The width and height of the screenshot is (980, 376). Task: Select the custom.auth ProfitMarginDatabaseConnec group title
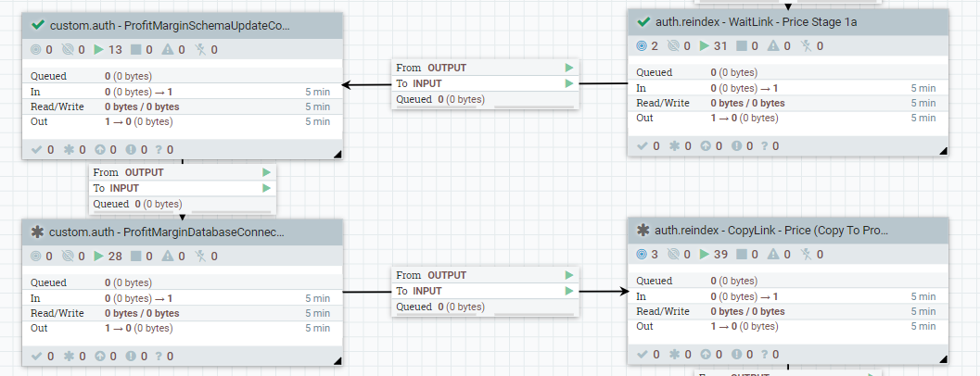[x=167, y=232]
